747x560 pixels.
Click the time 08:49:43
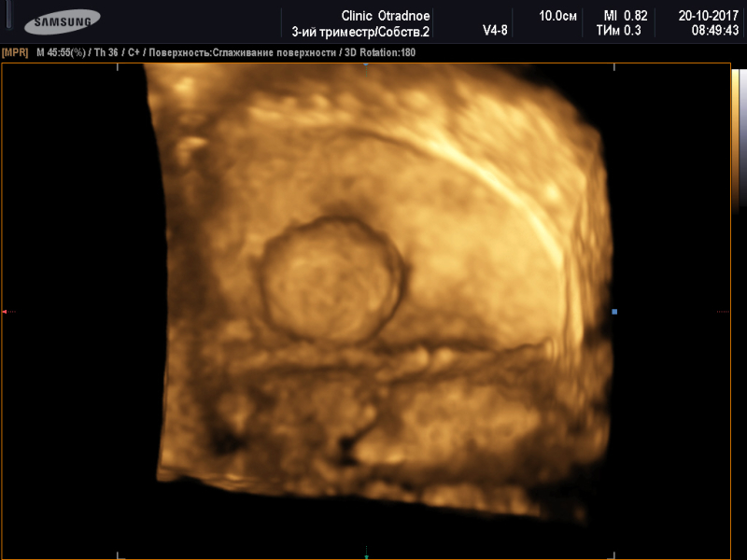click(x=715, y=31)
